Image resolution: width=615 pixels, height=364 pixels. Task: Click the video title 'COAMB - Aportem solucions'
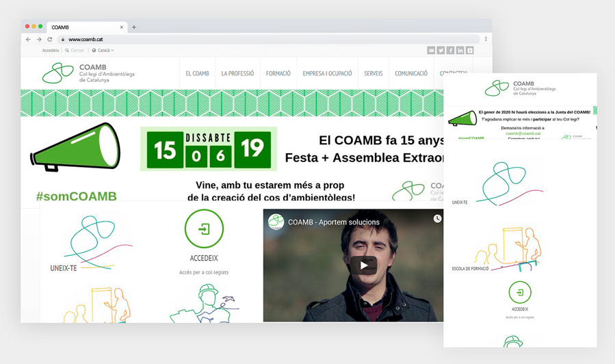point(334,222)
